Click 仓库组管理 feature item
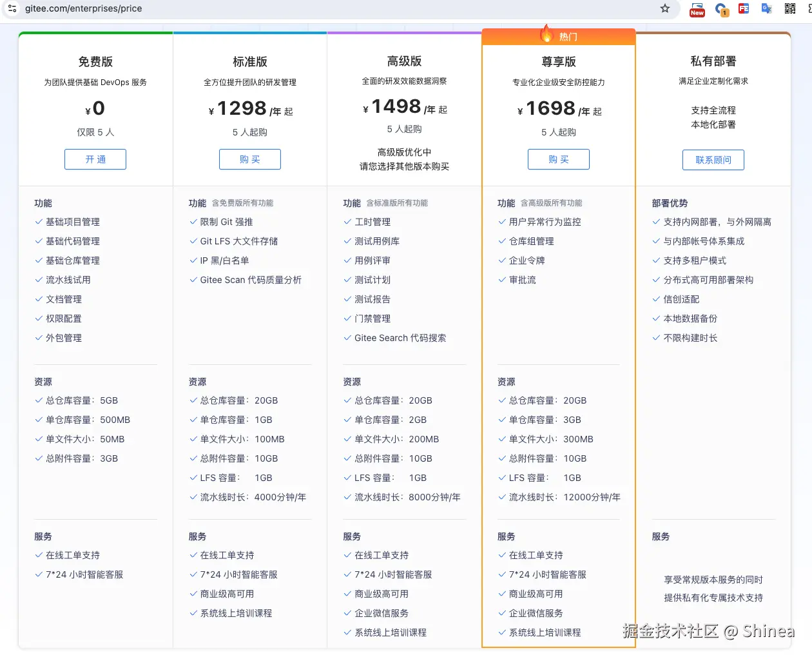This screenshot has height=657, width=812. [x=532, y=241]
